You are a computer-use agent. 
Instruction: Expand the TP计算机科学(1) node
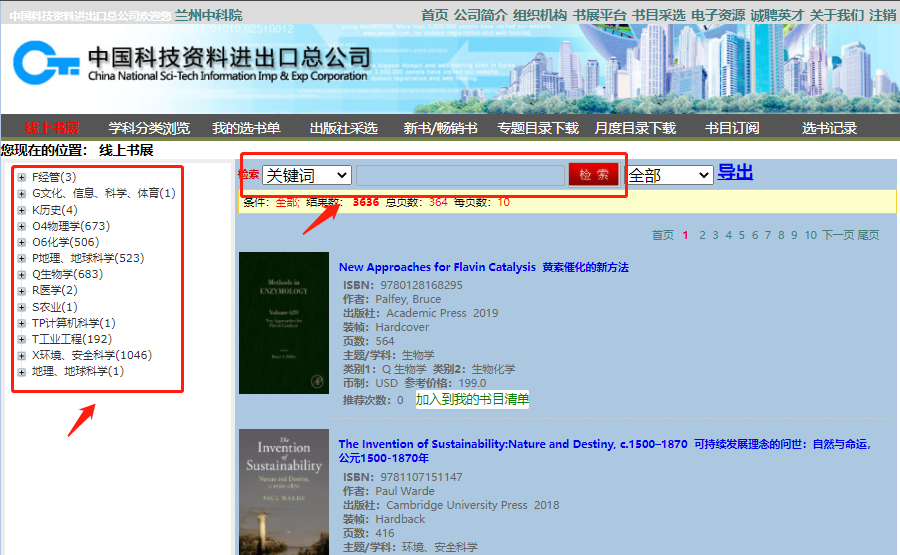(22, 323)
